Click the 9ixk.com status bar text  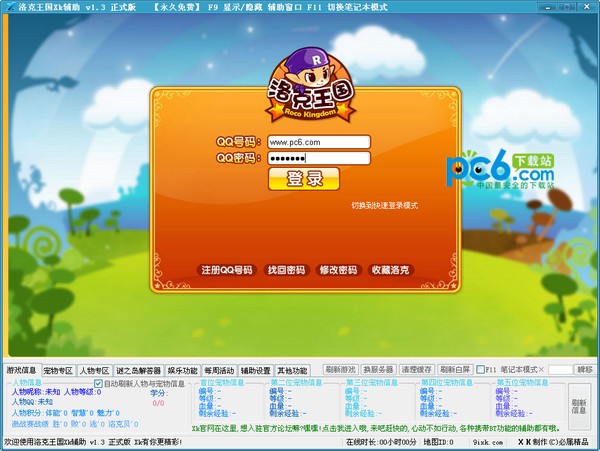(488, 442)
